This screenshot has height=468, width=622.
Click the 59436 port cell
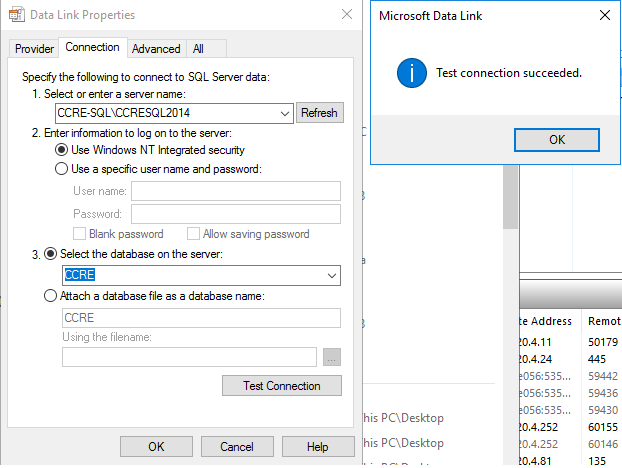pyautogui.click(x=603, y=393)
